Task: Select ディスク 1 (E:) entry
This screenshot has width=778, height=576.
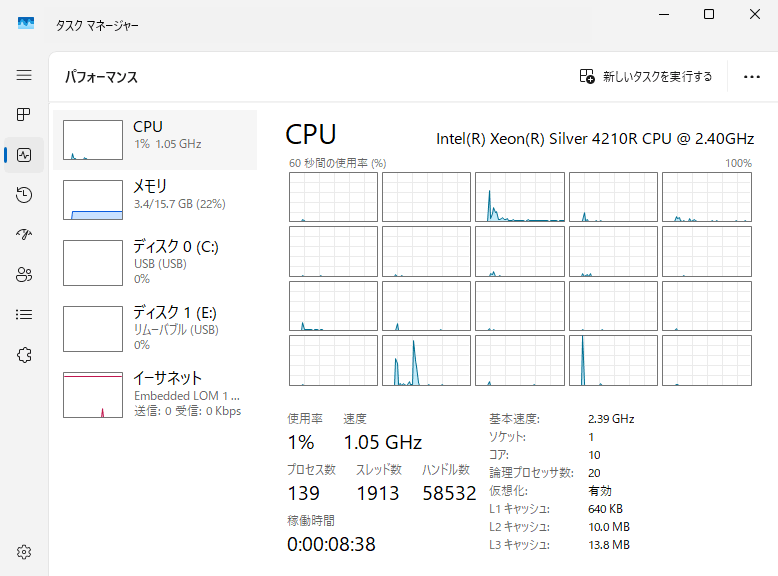Action: coord(155,326)
